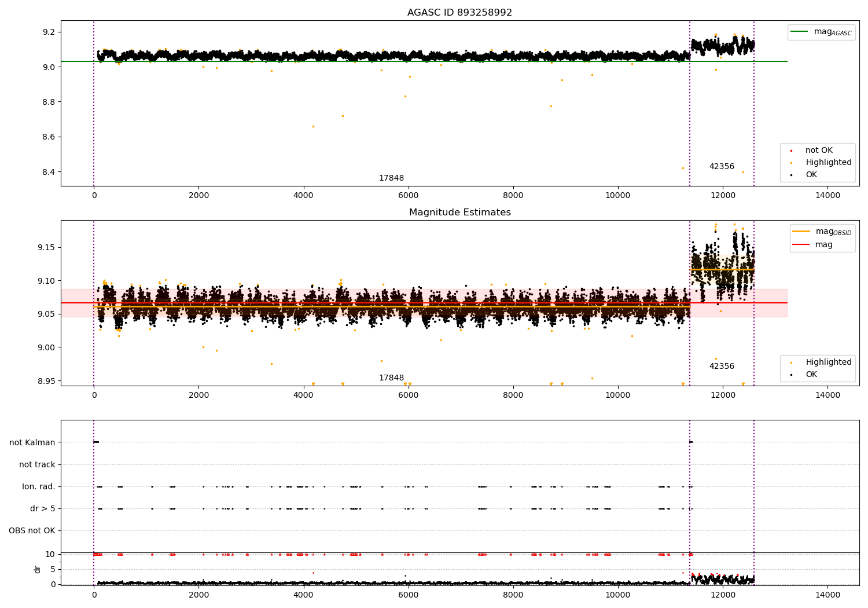Viewport: 868px width, 608px height.
Task: Click the 'Magnitude Estimates' panel title
Action: pyautogui.click(x=459, y=213)
